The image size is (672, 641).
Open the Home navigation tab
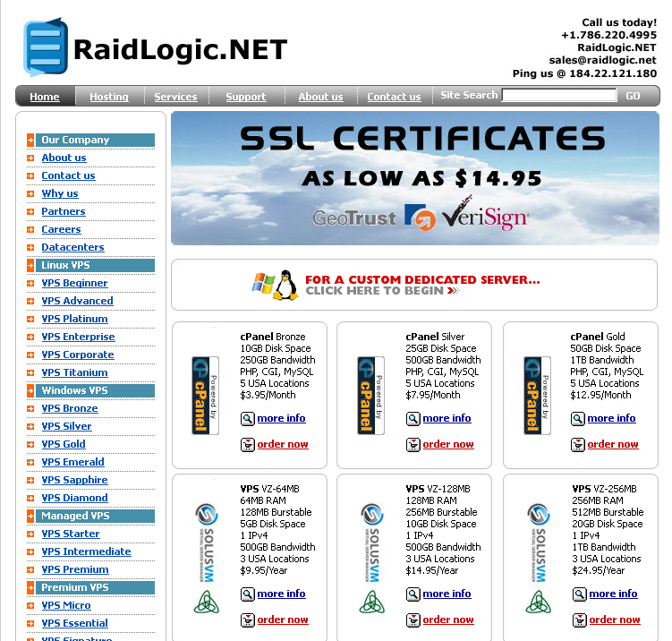45,97
